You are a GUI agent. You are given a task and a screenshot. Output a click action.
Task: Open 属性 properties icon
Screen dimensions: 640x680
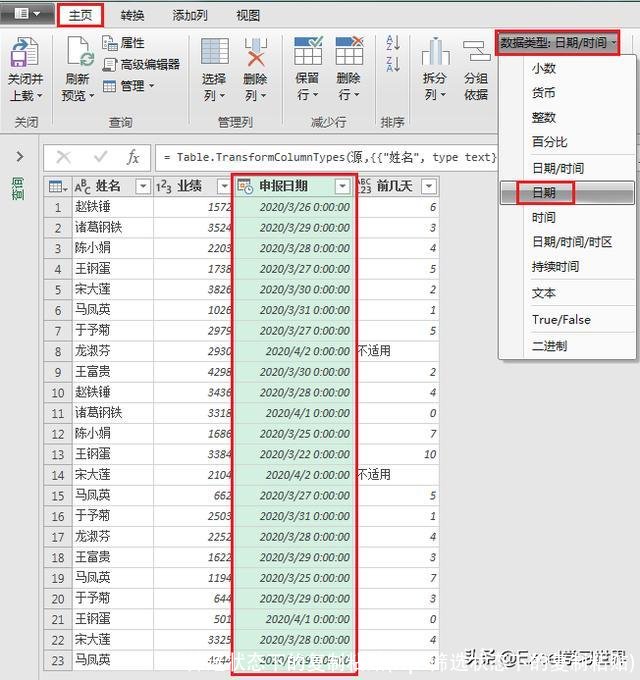coord(110,43)
